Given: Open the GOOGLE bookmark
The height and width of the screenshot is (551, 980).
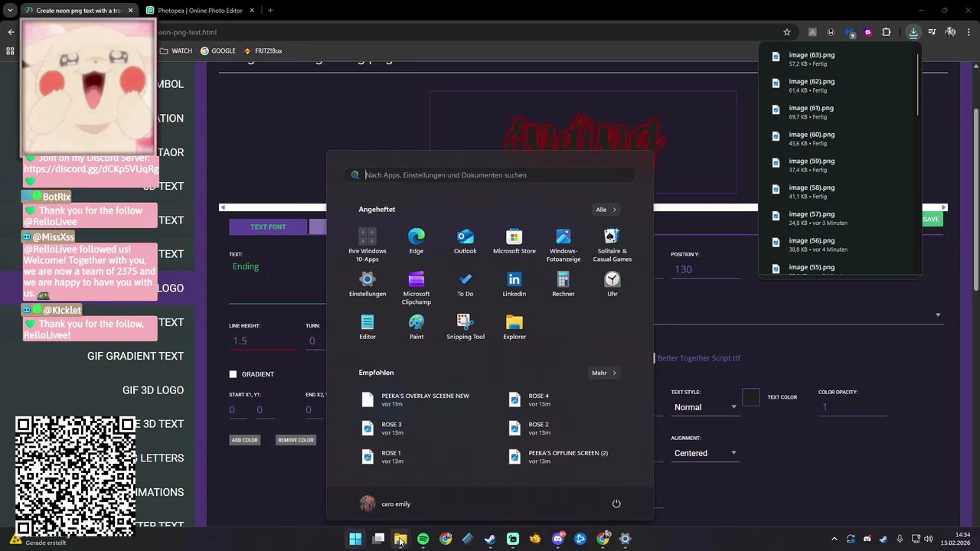Looking at the screenshot, I should (218, 51).
